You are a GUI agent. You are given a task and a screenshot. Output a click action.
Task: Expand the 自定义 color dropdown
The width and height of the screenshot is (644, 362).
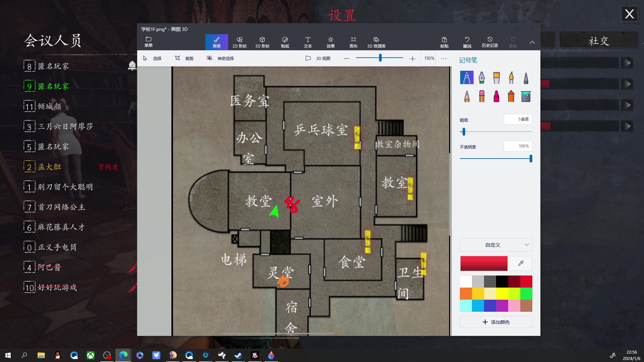[x=495, y=244]
